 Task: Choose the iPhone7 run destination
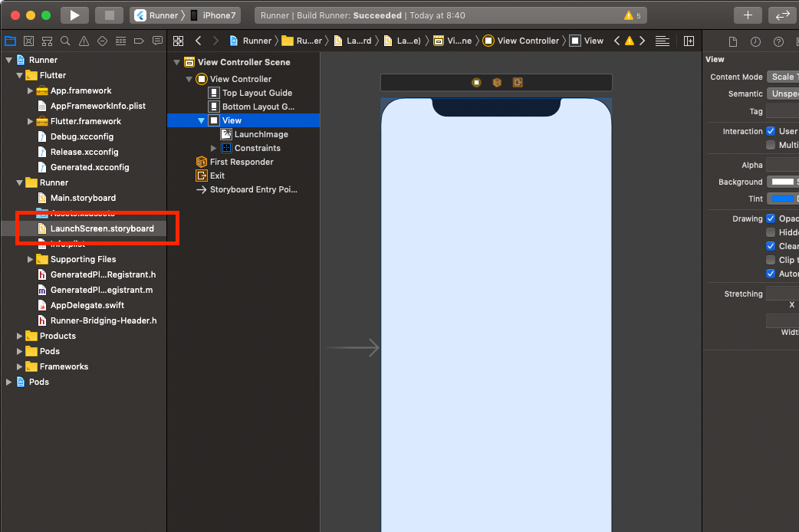(x=213, y=15)
